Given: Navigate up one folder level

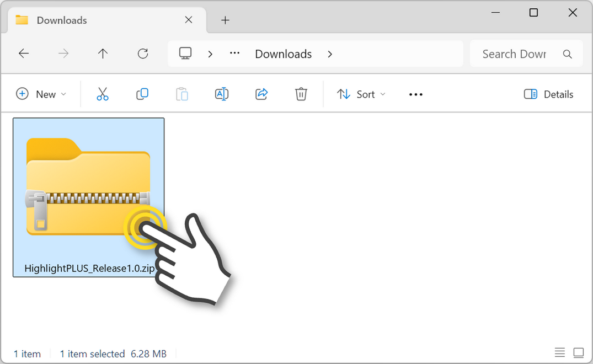Looking at the screenshot, I should (103, 53).
